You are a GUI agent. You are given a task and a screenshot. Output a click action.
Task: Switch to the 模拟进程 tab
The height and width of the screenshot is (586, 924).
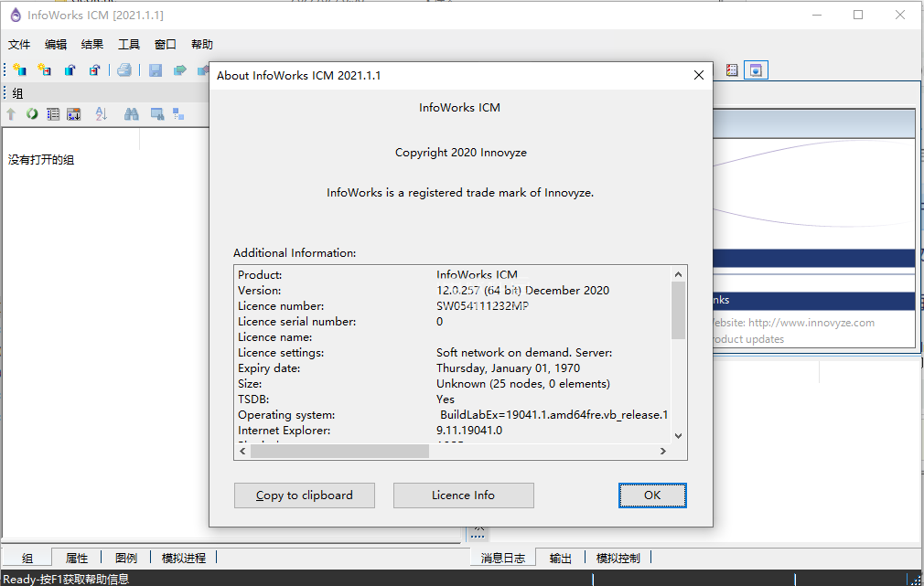pyautogui.click(x=184, y=558)
